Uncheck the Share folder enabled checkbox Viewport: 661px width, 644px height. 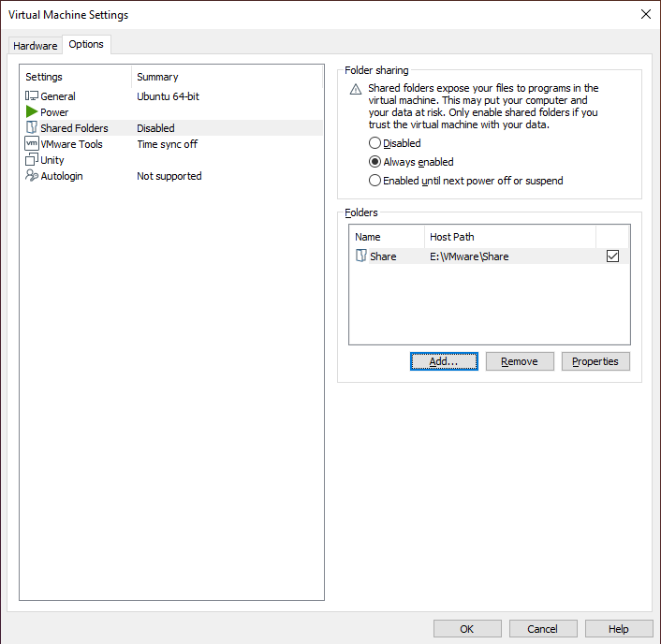(612, 256)
